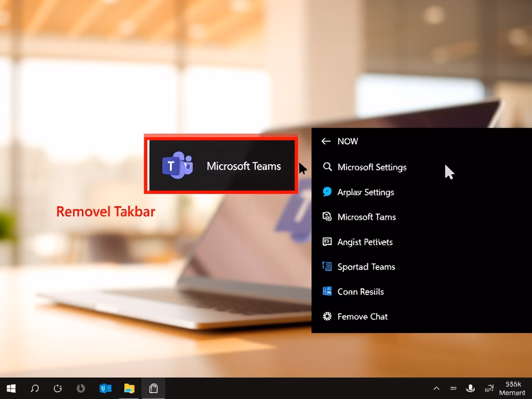Click the list icon beside Sportad Teams
The width and height of the screenshot is (532, 399).
[327, 267]
